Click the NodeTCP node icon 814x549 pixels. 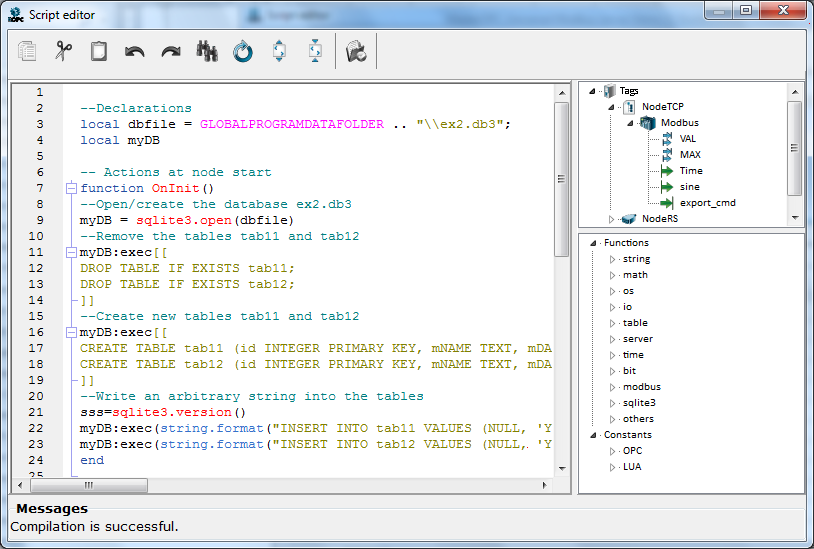[629, 107]
